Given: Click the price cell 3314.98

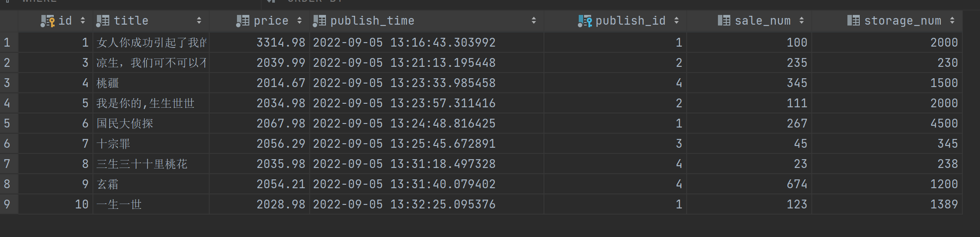Looking at the screenshot, I should [x=281, y=43].
